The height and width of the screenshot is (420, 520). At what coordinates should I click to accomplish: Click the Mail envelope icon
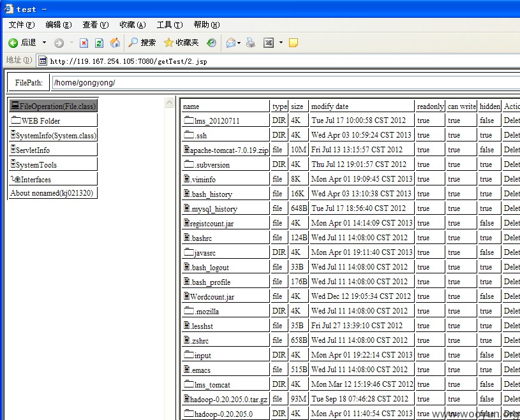(231, 43)
